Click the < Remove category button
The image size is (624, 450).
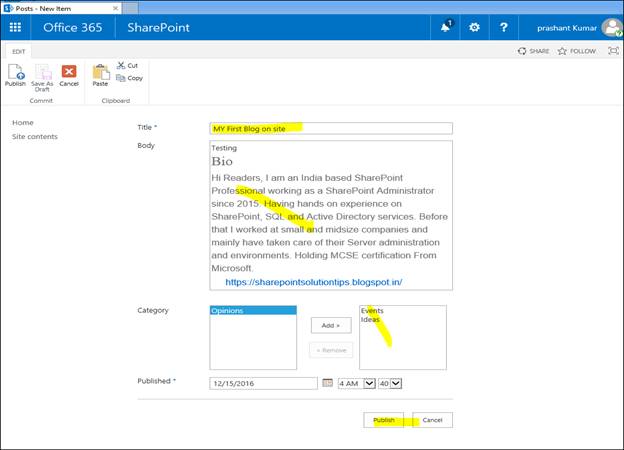331,350
